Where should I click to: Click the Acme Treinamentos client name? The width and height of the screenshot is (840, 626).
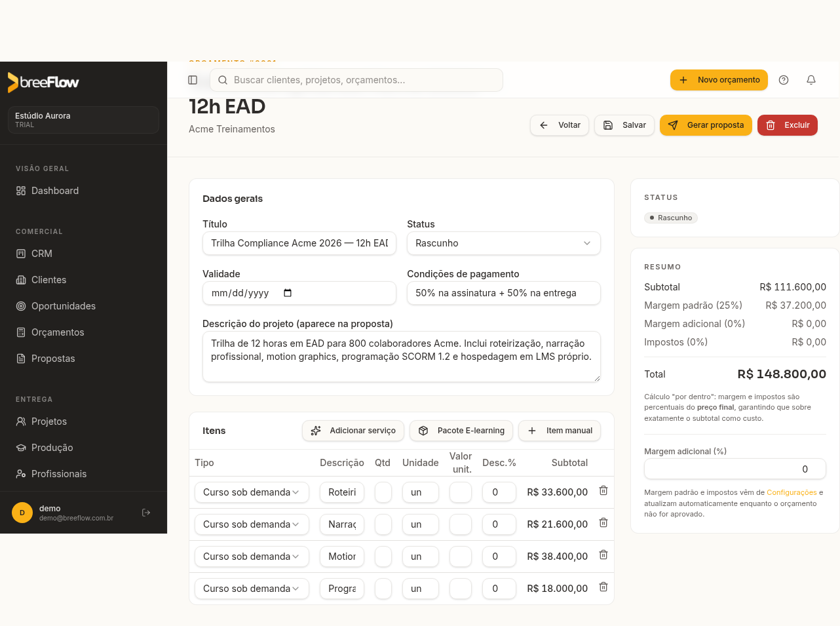pyautogui.click(x=232, y=129)
